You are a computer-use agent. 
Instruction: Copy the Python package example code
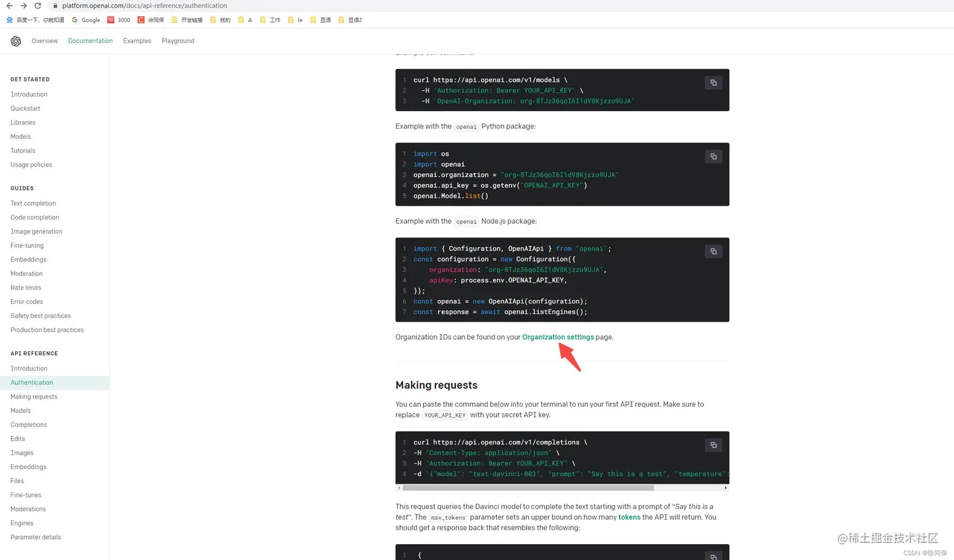(x=714, y=156)
